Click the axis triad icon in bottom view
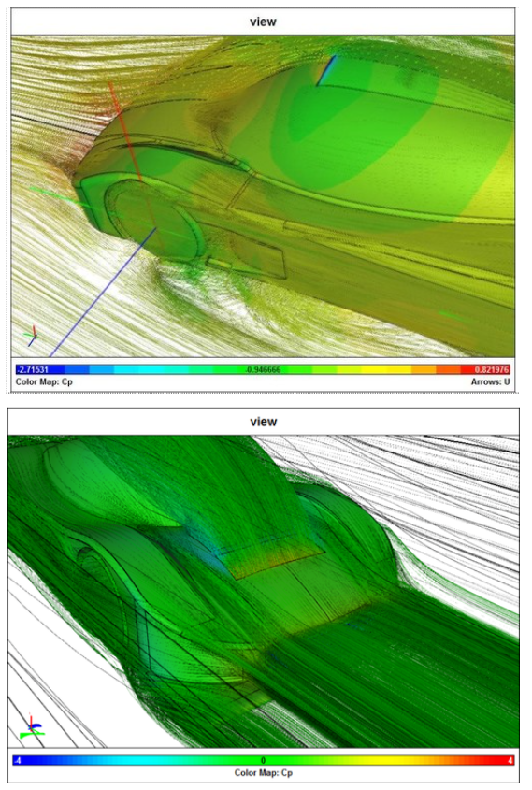This screenshot has height=790, width=532. [31, 727]
